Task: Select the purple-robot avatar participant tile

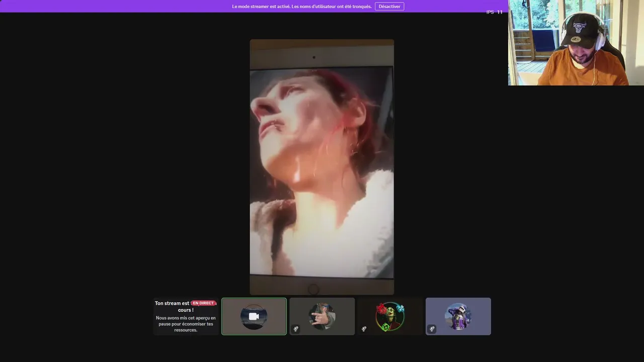Action: click(x=458, y=316)
